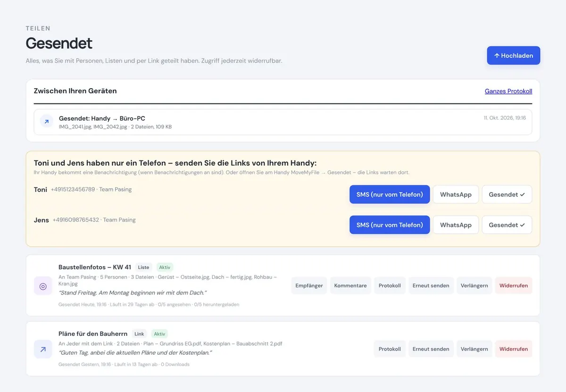Click the purple target icon for Baustellenfotos
The height and width of the screenshot is (392, 566).
(x=43, y=286)
